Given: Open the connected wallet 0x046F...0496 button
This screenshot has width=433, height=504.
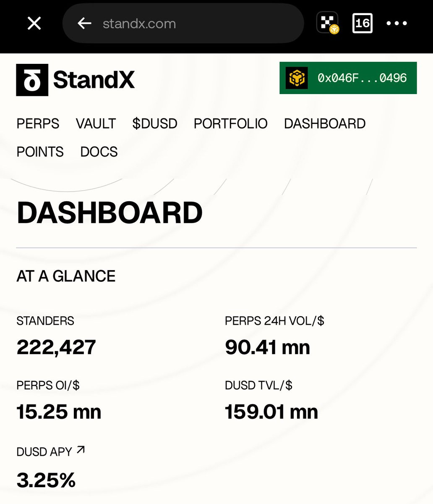Looking at the screenshot, I should (348, 78).
